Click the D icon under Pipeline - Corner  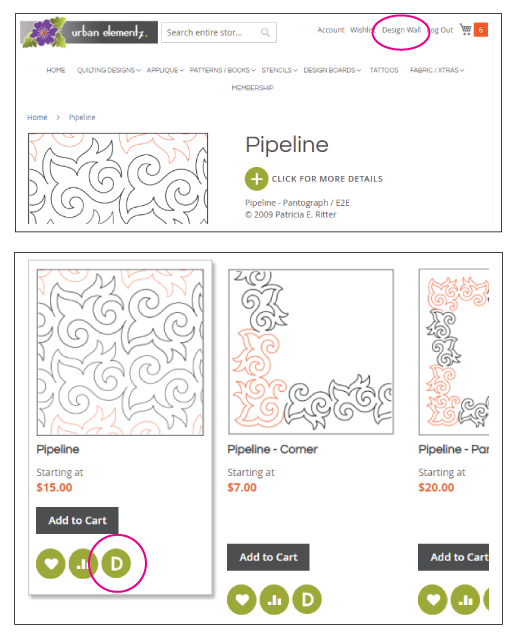click(x=307, y=600)
